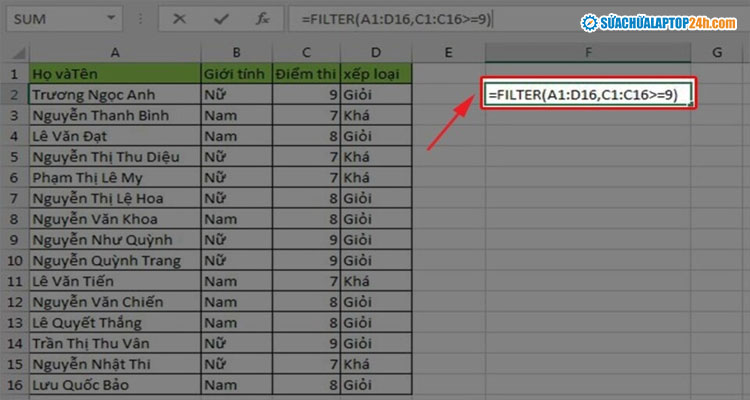Screen dimensions: 750x400
Task: Select rating cell for Lê Văn Đạt
Action: pyautogui.click(x=376, y=136)
